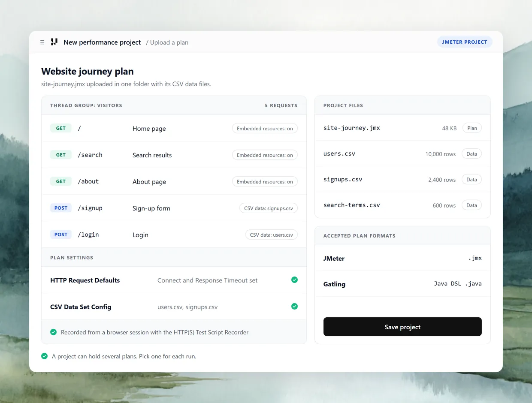The height and width of the screenshot is (403, 532).
Task: Click the Search results request name
Action: click(152, 155)
